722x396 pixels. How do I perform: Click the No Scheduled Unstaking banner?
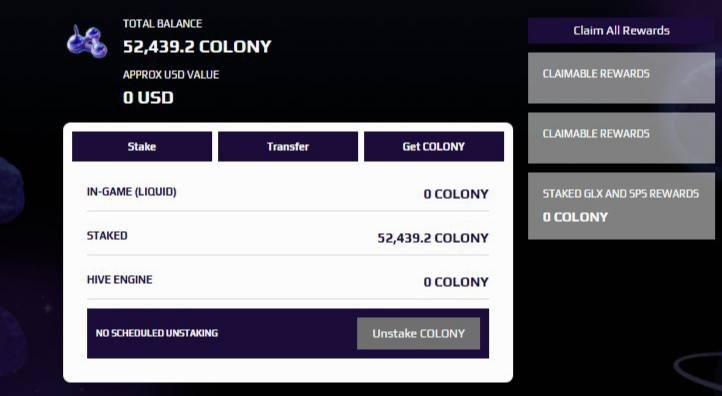(288, 333)
